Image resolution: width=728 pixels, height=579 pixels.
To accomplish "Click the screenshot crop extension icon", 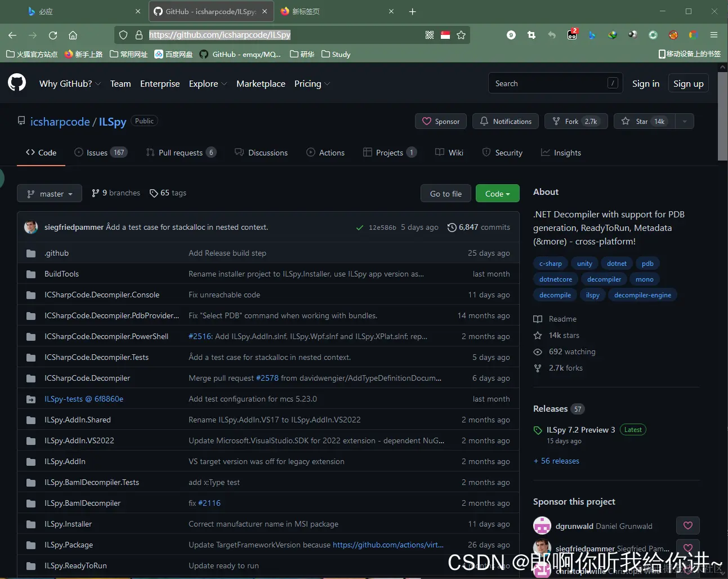I will click(x=531, y=35).
